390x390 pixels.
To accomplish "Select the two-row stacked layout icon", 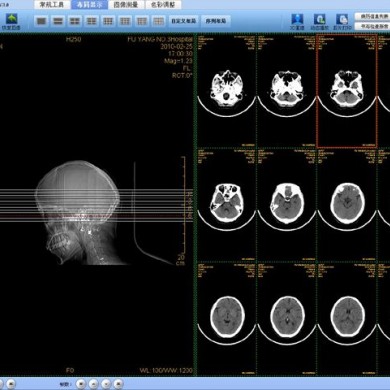I will point(58,21).
